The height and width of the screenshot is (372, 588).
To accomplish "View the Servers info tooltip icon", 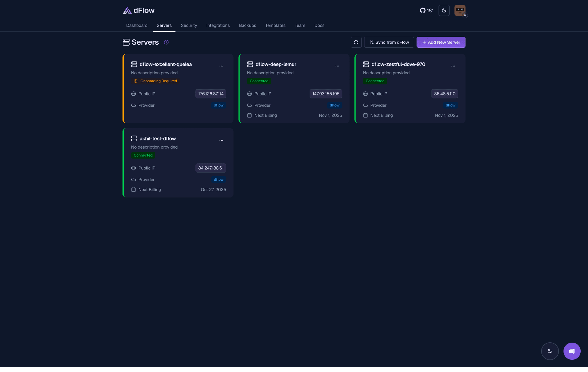I will coord(166,42).
